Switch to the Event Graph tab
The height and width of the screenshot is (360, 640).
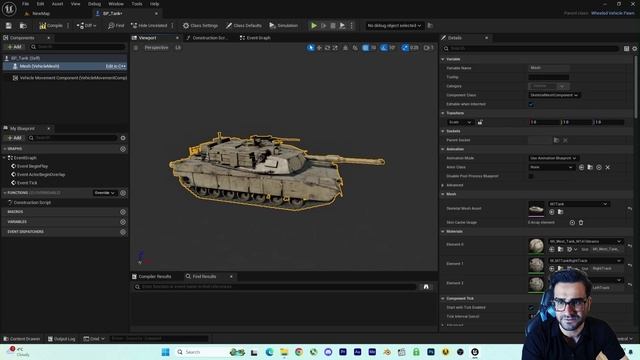[x=256, y=38]
